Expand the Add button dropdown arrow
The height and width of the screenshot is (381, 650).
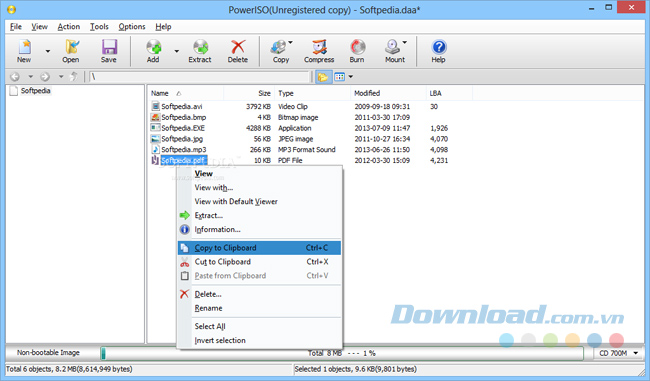[x=177, y=51]
